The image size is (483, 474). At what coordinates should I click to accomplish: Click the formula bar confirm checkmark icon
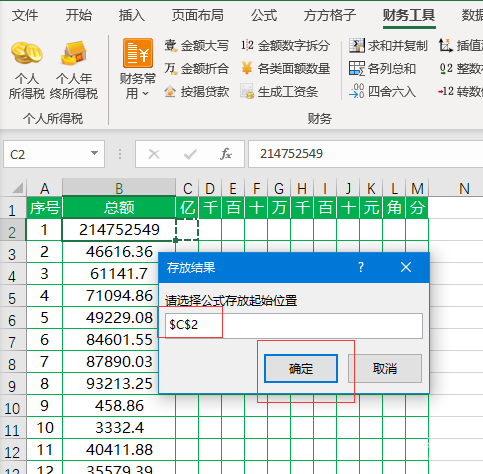click(x=190, y=154)
